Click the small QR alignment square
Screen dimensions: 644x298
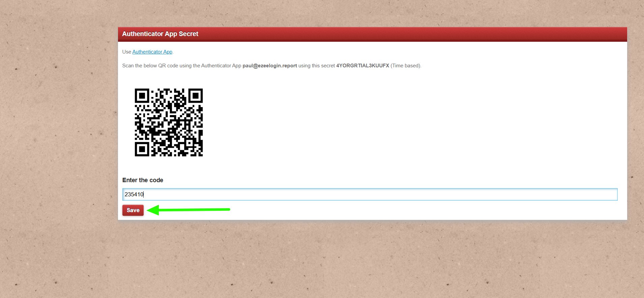190,143
